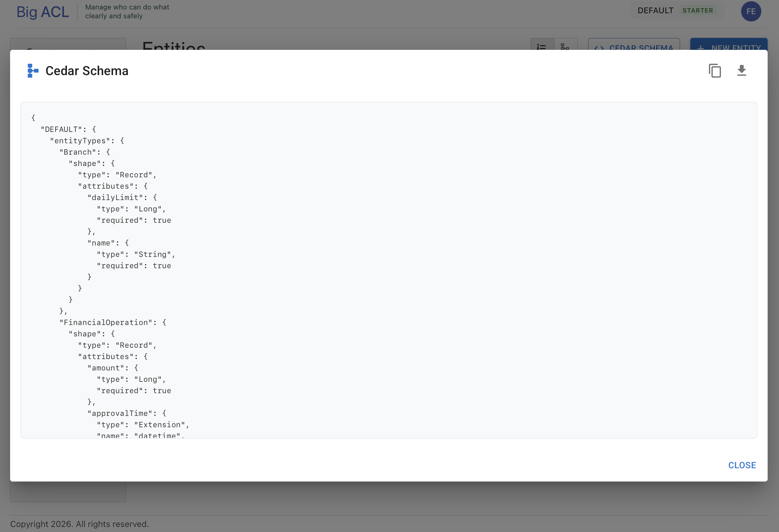Click the schema tree icon beside title
The width and height of the screenshot is (779, 532).
[x=33, y=71]
